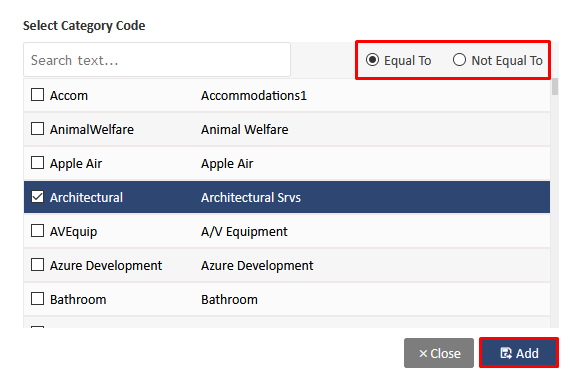571x380 pixels.
Task: Click the category list scrollbar thumb
Action: point(555,87)
